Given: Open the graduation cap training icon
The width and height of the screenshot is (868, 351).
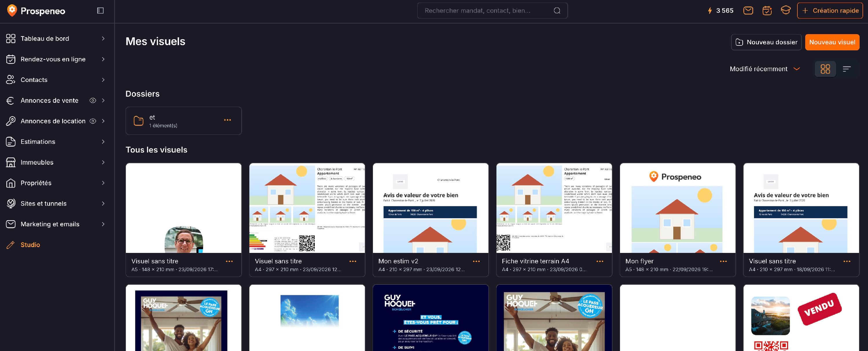Looking at the screenshot, I should (786, 10).
